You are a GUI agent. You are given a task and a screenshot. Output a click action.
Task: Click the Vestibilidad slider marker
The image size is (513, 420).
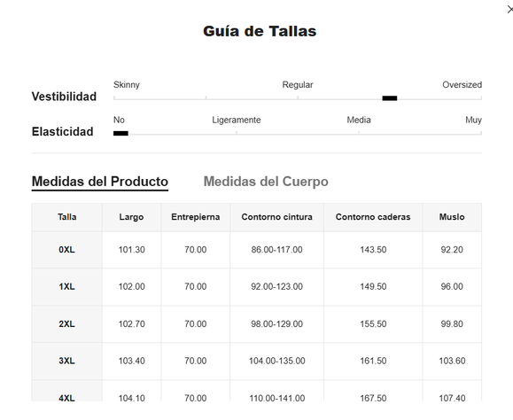coord(389,98)
